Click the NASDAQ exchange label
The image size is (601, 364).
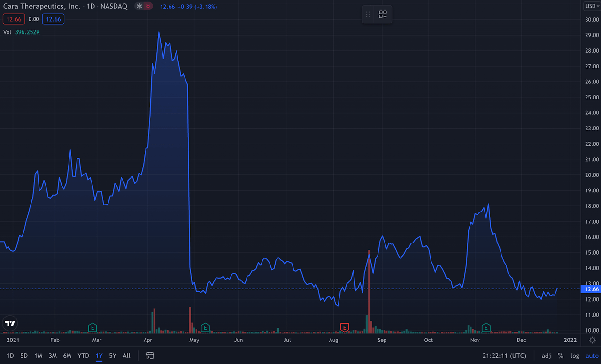pos(114,7)
